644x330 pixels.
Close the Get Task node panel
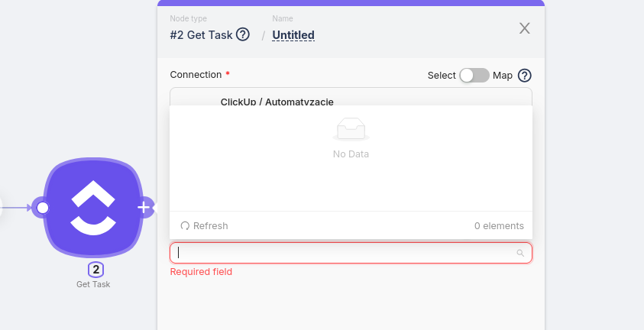[x=525, y=28]
